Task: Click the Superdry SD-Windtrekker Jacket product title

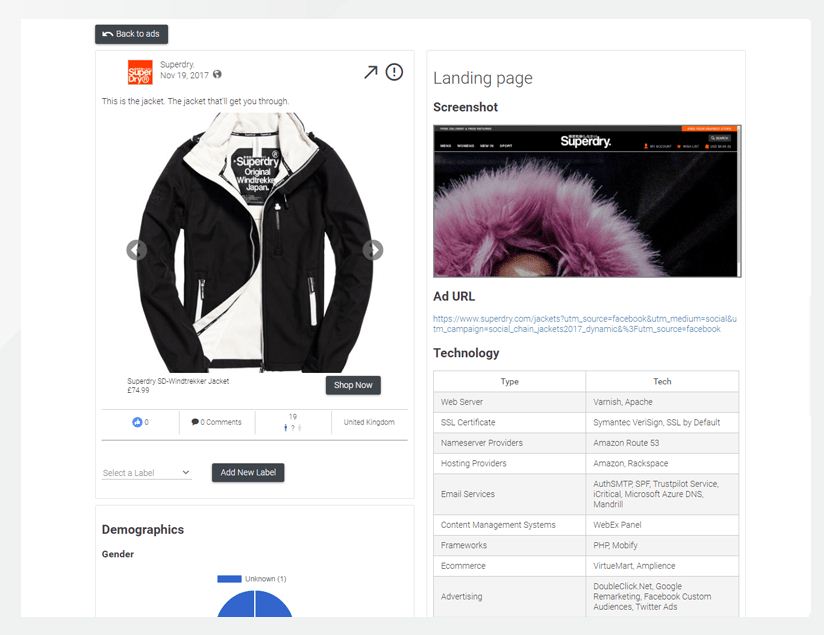Action: [x=178, y=381]
